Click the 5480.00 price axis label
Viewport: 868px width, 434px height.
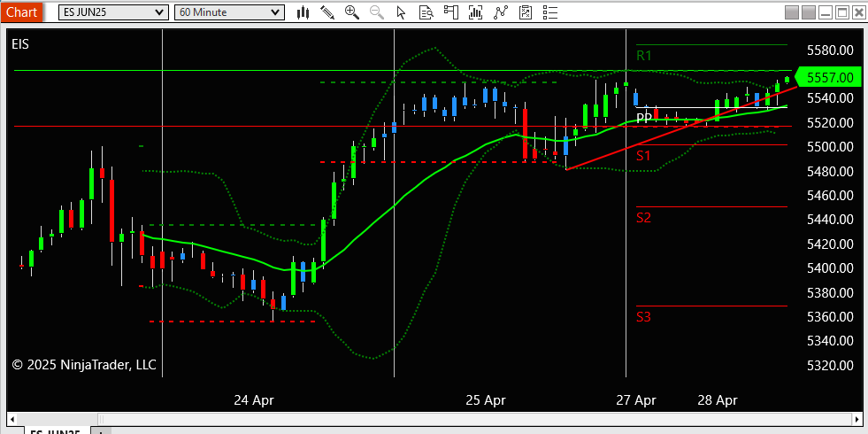coord(830,171)
